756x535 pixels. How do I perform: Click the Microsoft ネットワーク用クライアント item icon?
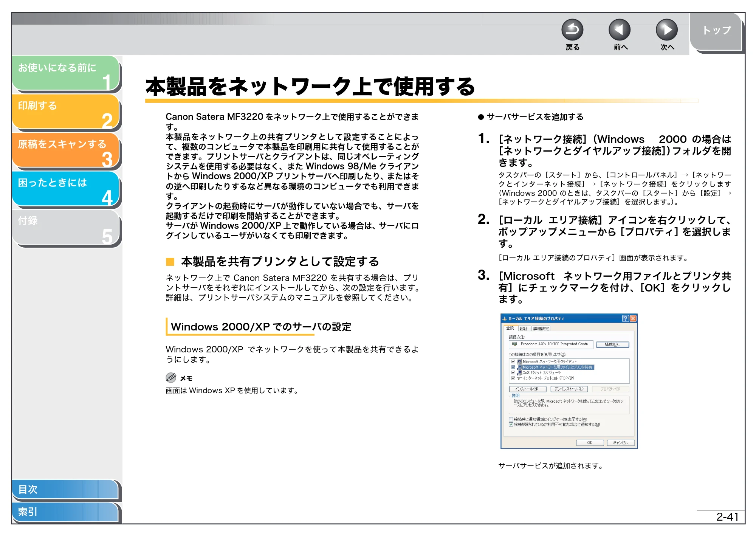(x=520, y=361)
